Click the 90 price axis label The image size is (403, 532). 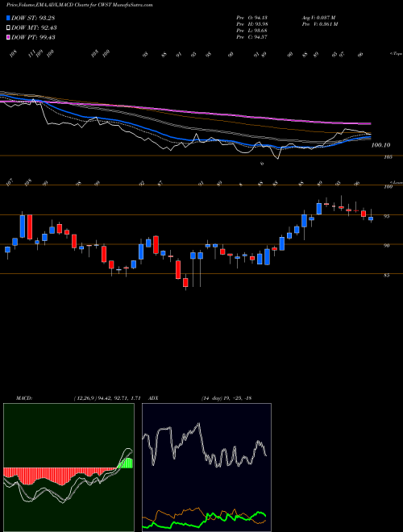pos(387,246)
